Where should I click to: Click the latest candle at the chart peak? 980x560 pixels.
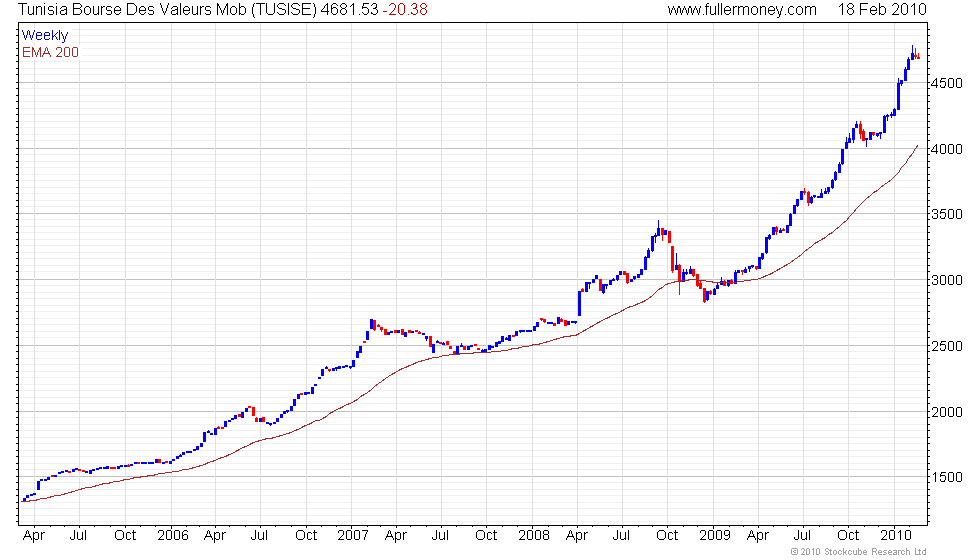tap(918, 56)
